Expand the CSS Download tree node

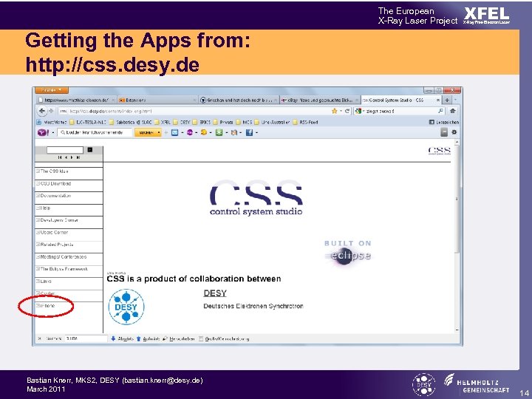tap(38, 183)
